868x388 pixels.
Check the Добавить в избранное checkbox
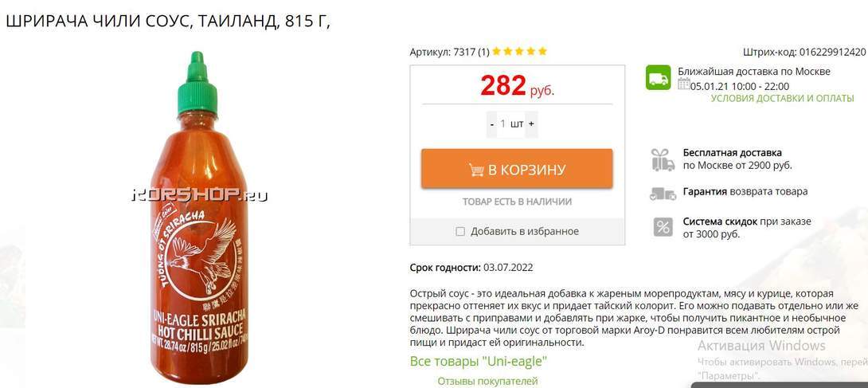(460, 231)
